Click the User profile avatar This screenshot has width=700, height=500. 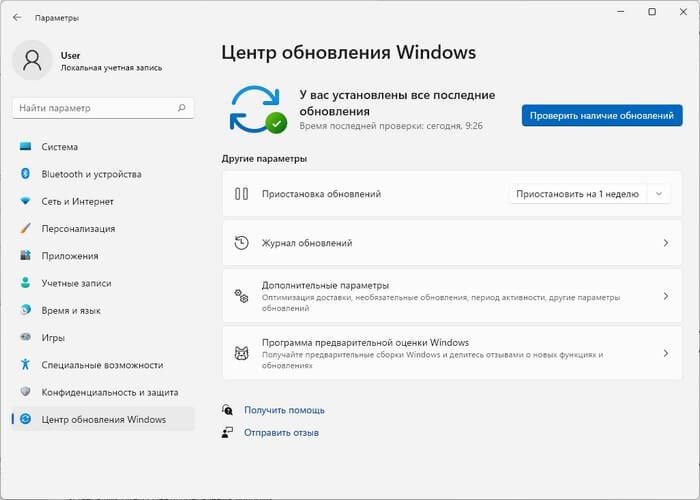(32, 60)
